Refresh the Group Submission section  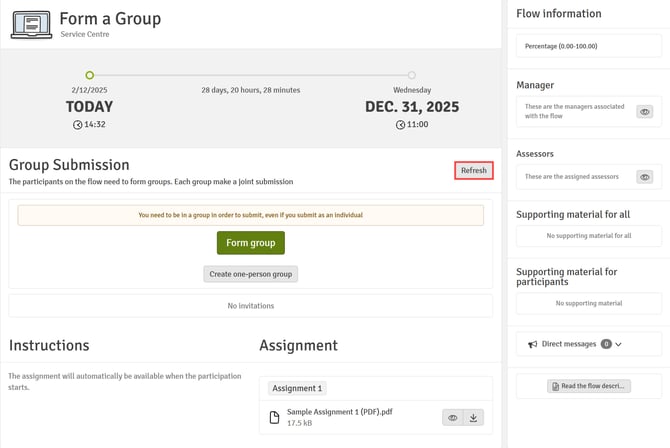click(x=473, y=171)
